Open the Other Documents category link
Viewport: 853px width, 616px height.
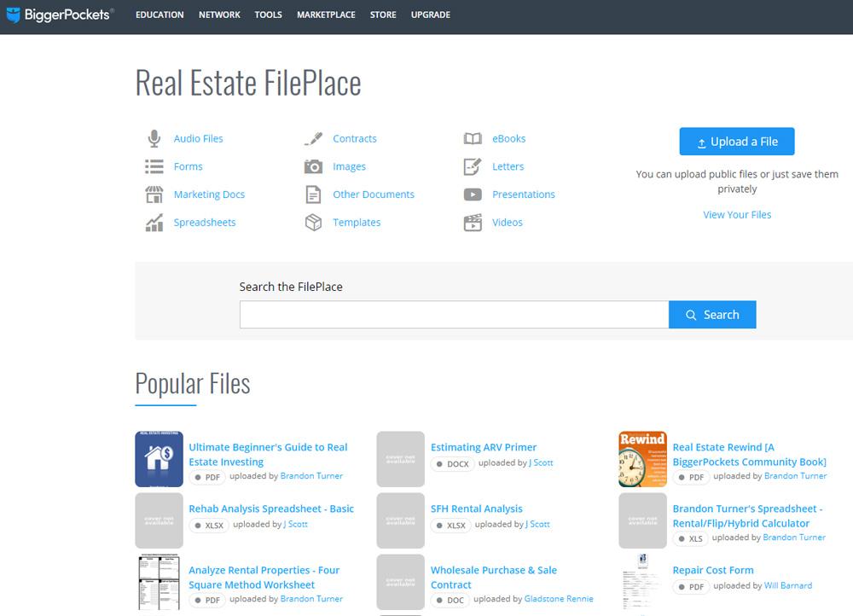pos(374,195)
